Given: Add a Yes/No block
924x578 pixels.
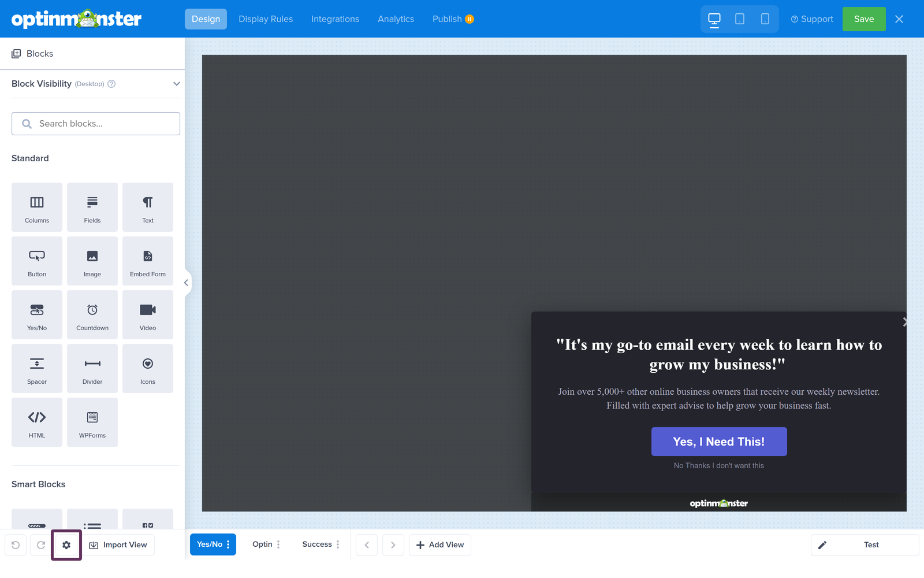Looking at the screenshot, I should pos(37,314).
